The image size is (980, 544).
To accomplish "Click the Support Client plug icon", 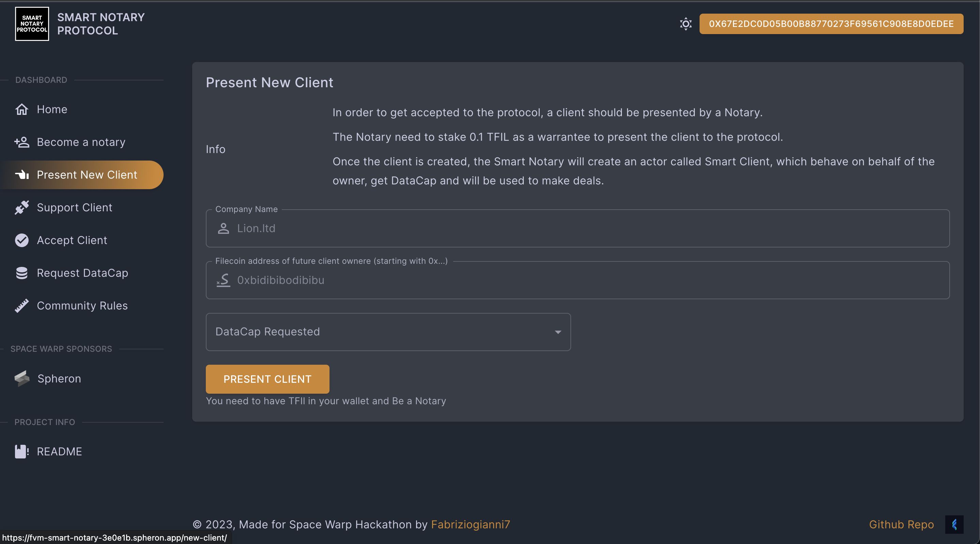I will 22,207.
